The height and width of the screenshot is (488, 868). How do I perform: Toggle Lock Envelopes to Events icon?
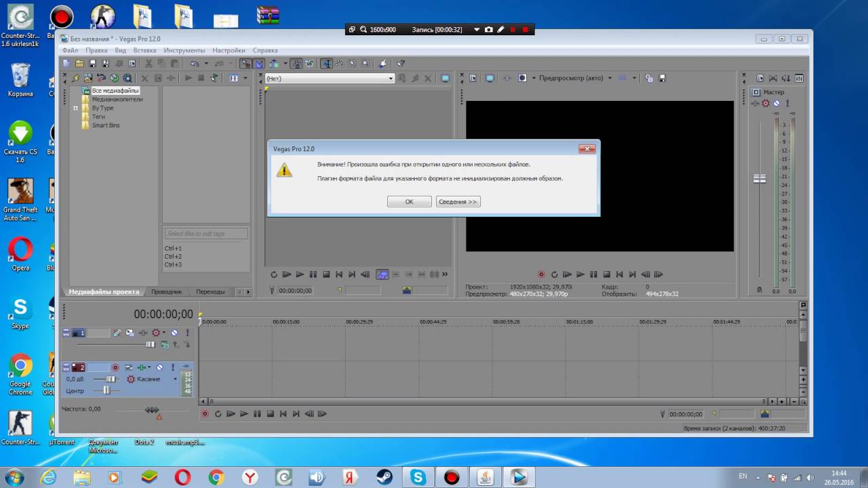(x=296, y=63)
